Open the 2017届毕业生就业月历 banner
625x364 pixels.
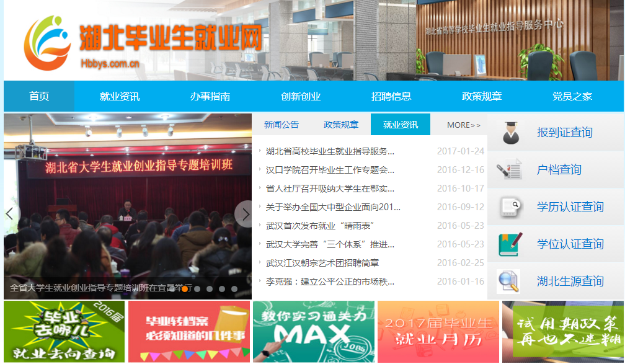(x=438, y=332)
